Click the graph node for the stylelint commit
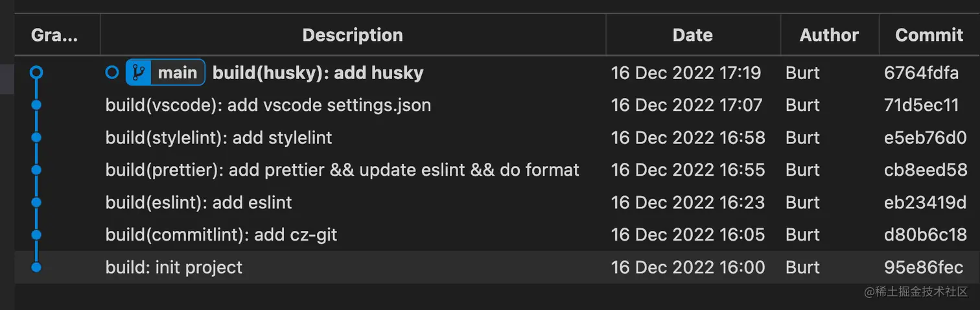This screenshot has width=980, height=310. (x=36, y=137)
